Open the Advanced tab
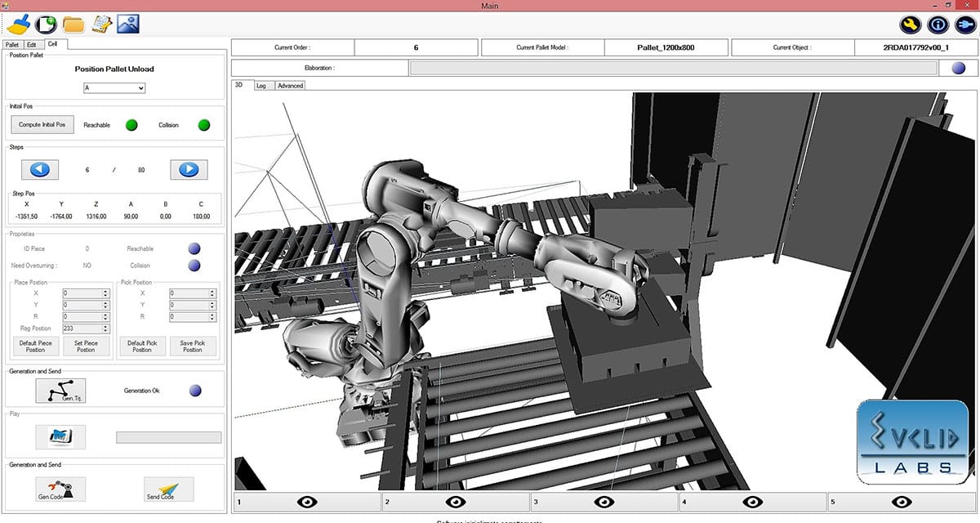 click(x=290, y=85)
